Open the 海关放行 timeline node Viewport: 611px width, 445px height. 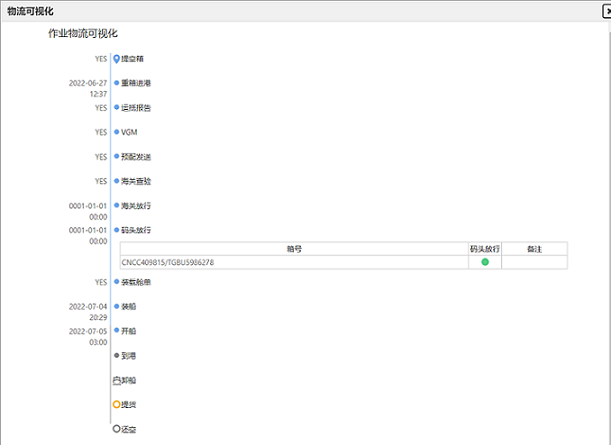click(117, 205)
